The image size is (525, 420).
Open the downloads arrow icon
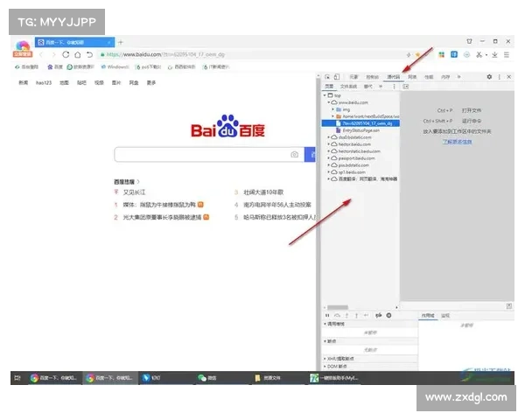coord(494,54)
